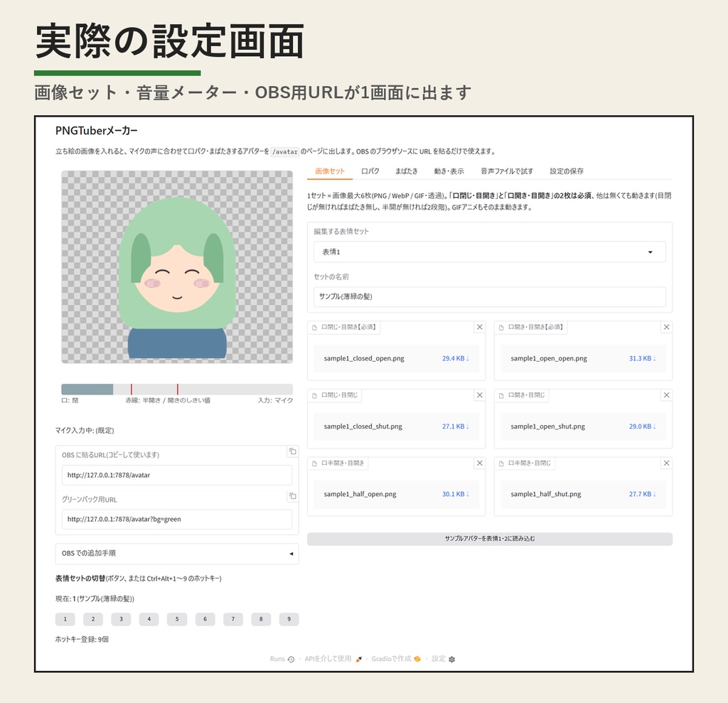Download sample1_open_open.png via 31.3 KB link
Image resolution: width=728 pixels, height=703 pixels.
click(642, 358)
